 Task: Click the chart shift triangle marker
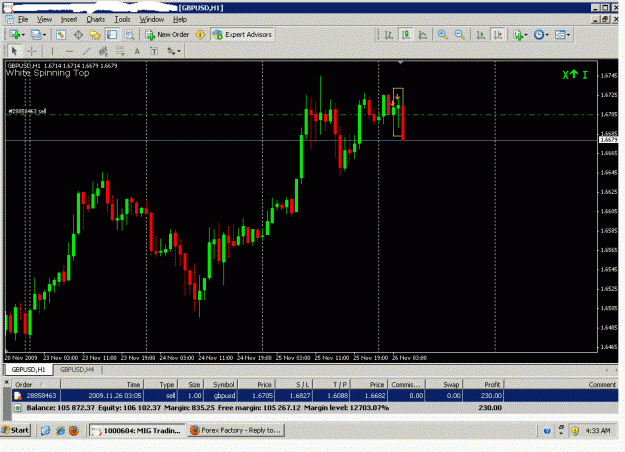(x=401, y=63)
